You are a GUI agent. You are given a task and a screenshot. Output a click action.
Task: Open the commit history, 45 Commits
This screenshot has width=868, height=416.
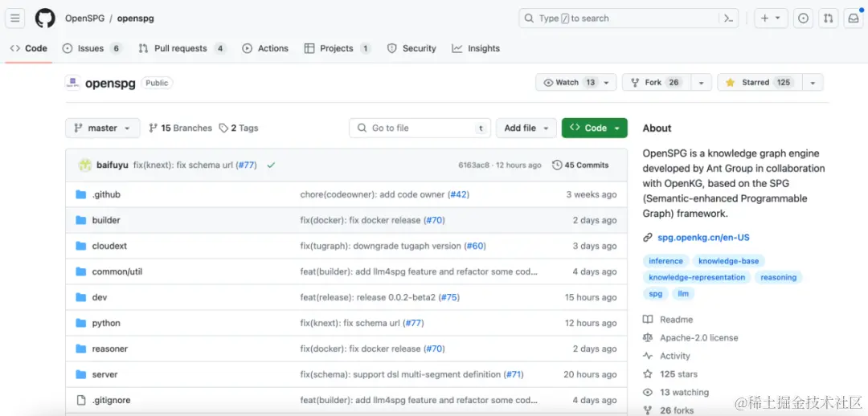click(x=580, y=165)
